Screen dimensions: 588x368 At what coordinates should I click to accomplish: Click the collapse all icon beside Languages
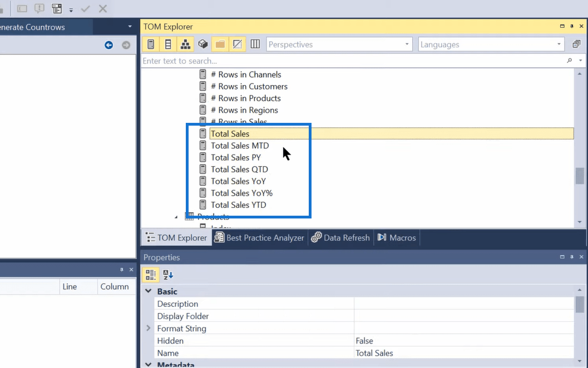click(576, 44)
